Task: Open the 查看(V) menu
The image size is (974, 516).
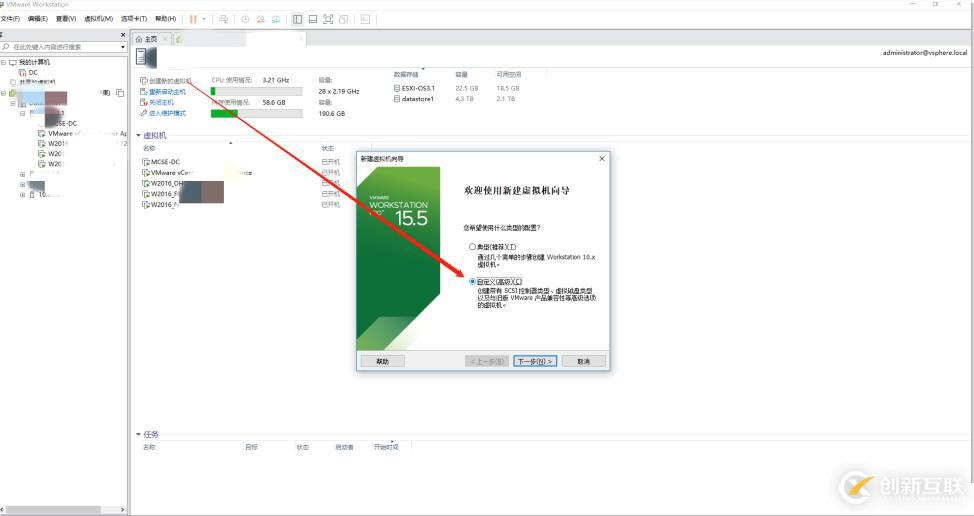Action: click(66, 19)
